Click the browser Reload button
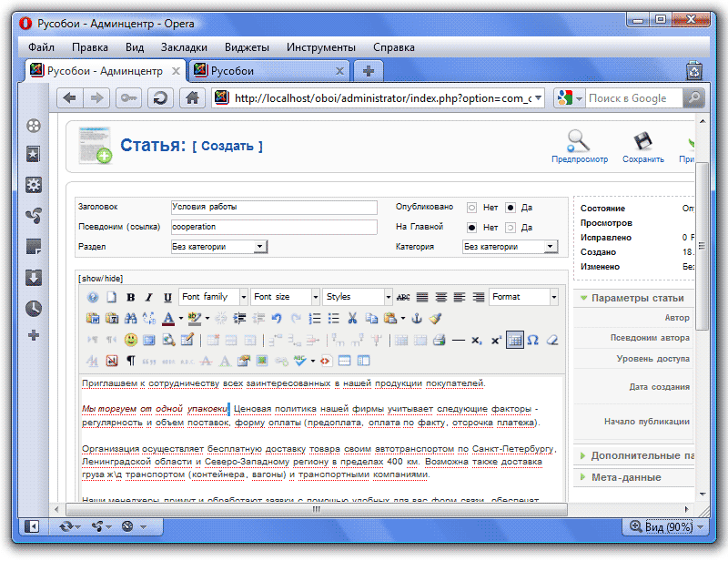Screen dimensions: 728x561 159,98
